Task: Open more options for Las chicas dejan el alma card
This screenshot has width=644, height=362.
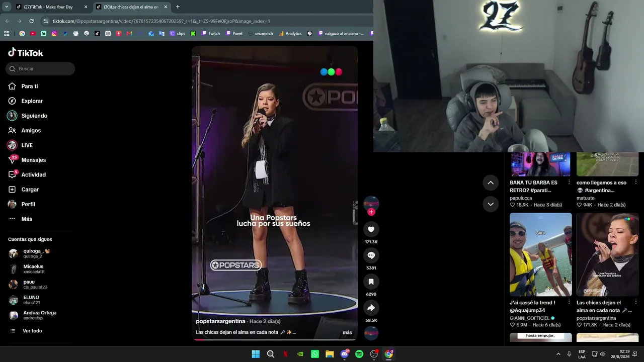Action: (635, 302)
